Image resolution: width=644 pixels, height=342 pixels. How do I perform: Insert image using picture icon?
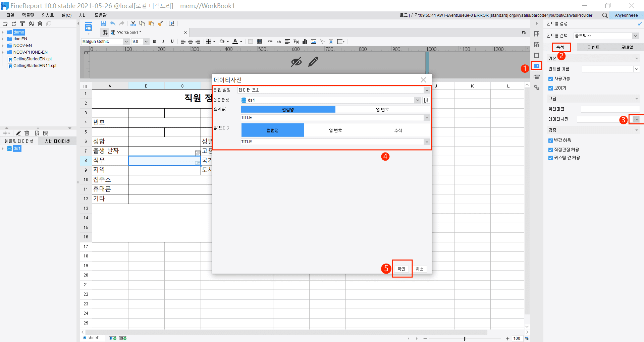(314, 42)
